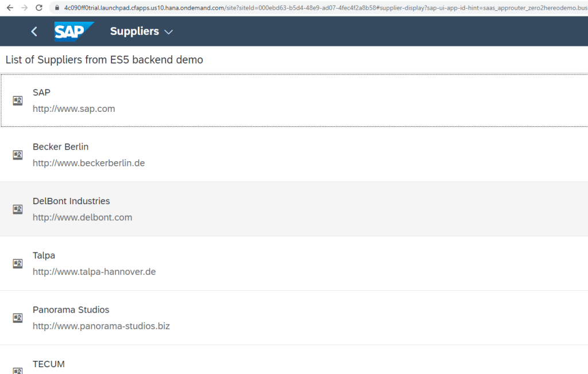The height and width of the screenshot is (374, 588).
Task: Open the Suppliers navigation menu title
Action: coord(134,32)
